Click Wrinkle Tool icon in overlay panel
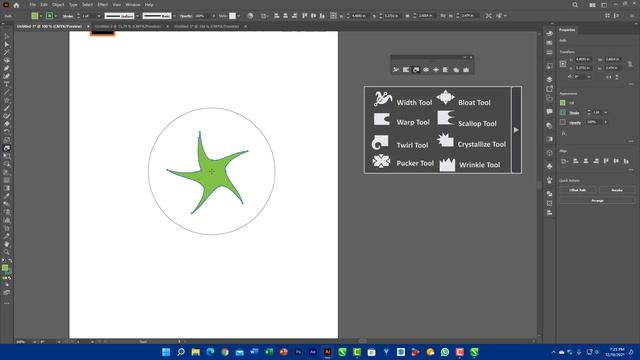640x360 pixels. pyautogui.click(x=447, y=164)
